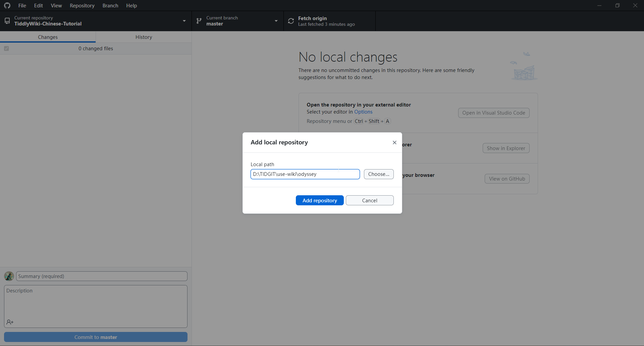The width and height of the screenshot is (644, 346).
Task: Click Commit to master button
Action: pos(96,337)
